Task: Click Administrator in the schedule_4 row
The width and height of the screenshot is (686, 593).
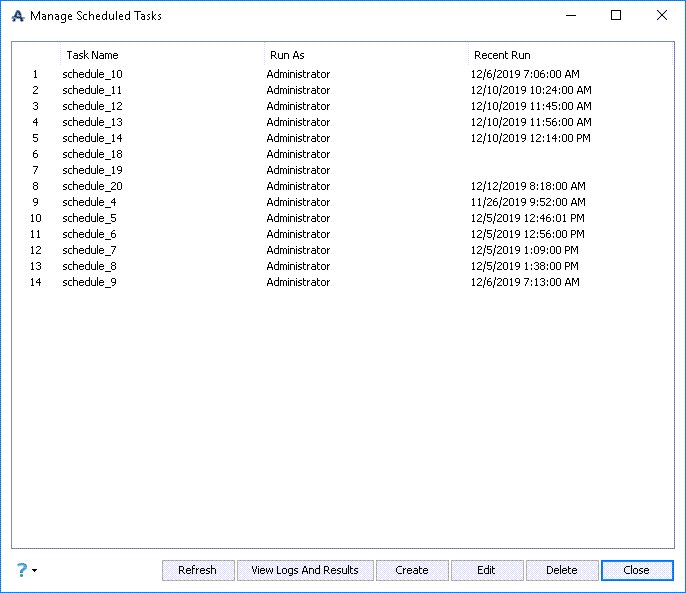Action: point(298,202)
